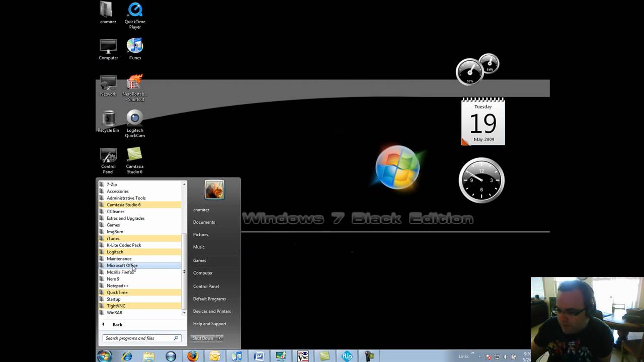Open Shut Down options arrow
The width and height of the screenshot is (644, 362).
[x=219, y=338]
